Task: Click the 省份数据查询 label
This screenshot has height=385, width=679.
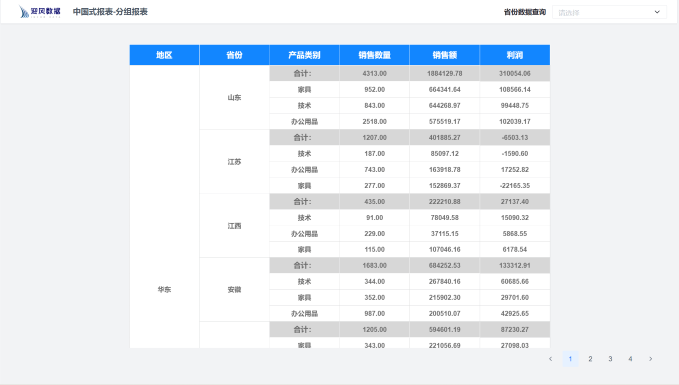Action: pos(525,12)
